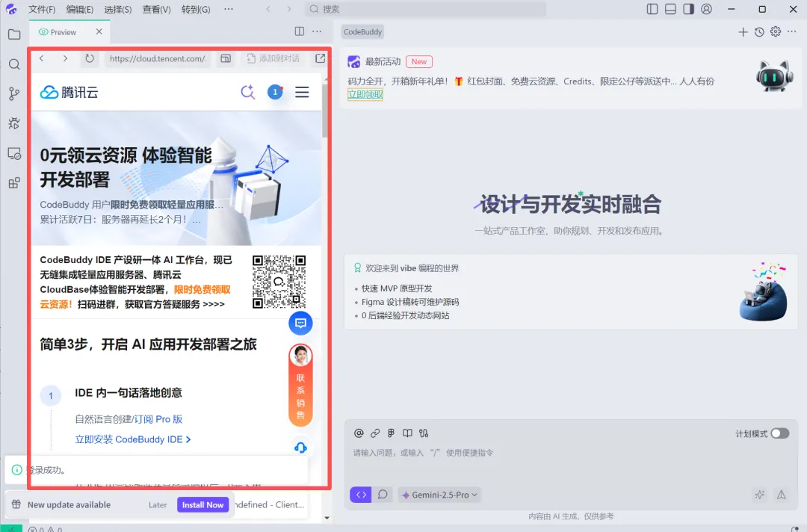Toggle the secondary sidebar layout icon
The image size is (807, 532).
click(689, 9)
